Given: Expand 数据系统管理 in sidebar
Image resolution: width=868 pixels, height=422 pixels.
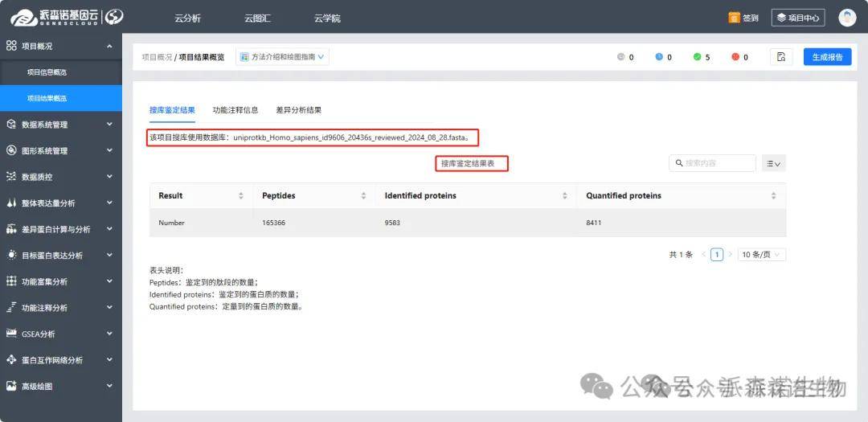Looking at the screenshot, I should 60,125.
